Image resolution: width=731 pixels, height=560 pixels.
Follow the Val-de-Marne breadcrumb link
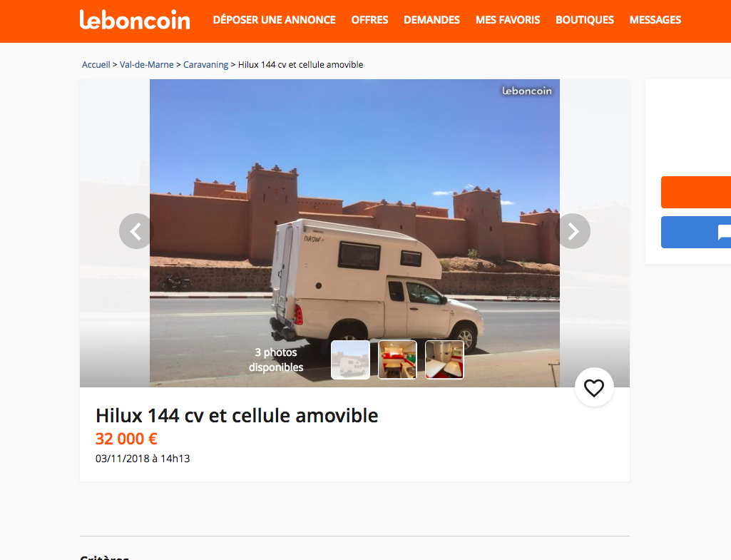[146, 65]
